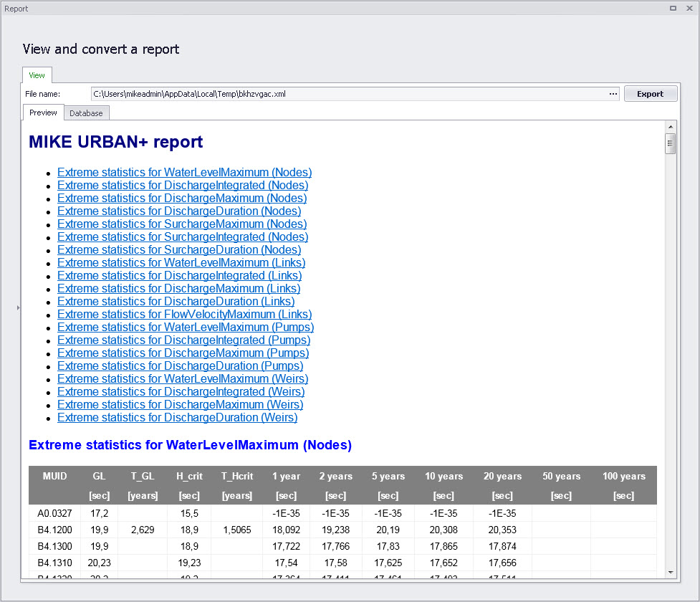Click the GL column header
Viewport: 700px width, 602px height.
tap(99, 477)
